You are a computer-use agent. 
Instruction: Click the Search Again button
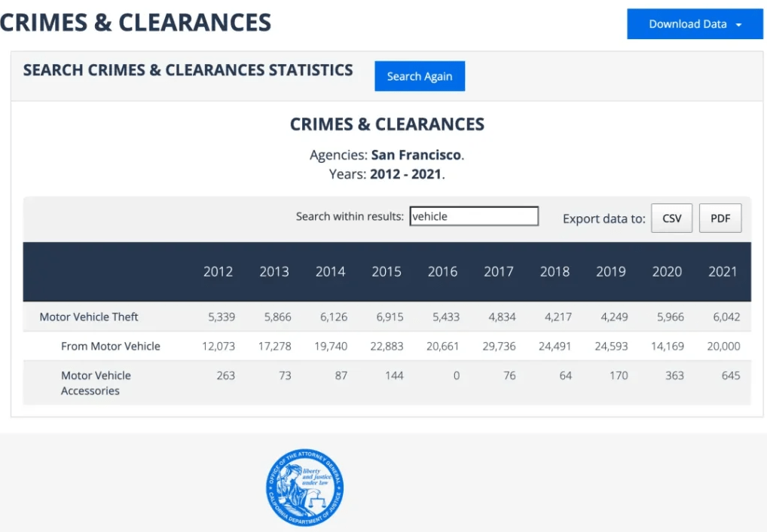[x=420, y=76]
